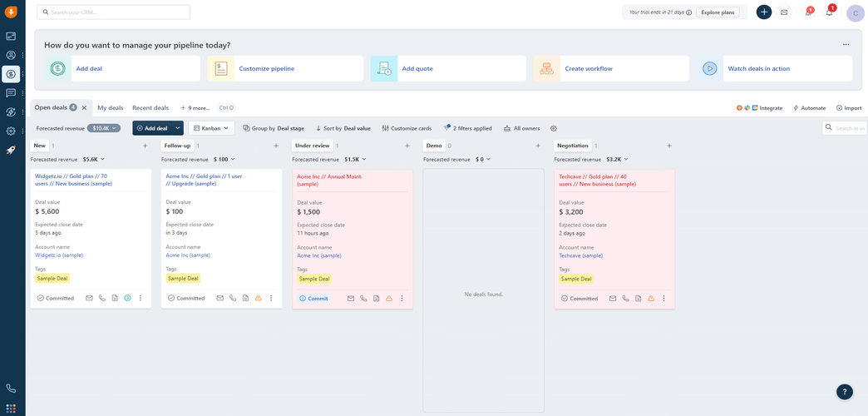Click Watch deals in action card
868x416 pixels.
click(x=774, y=69)
